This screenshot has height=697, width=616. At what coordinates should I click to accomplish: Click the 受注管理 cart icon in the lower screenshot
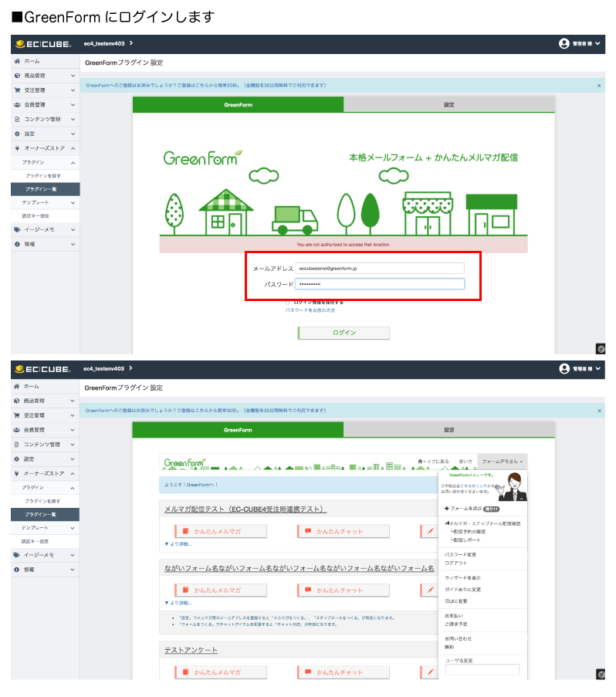16,415
